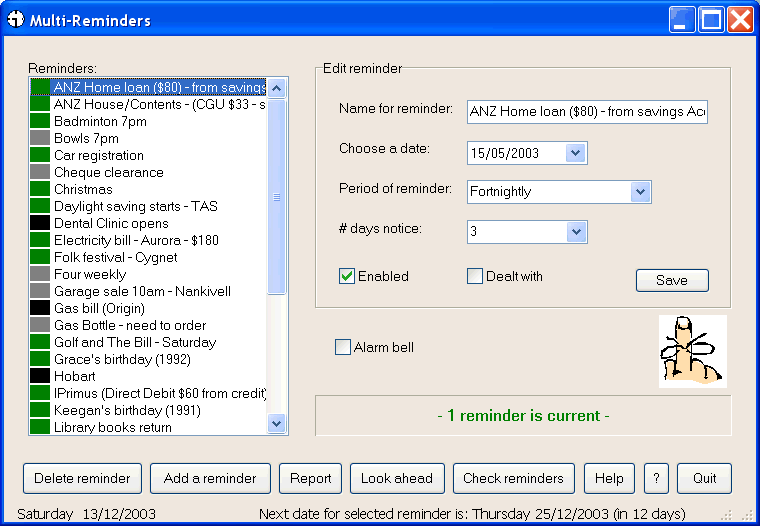Screen dimensions: 760x526
Task: Click the black status square beside Hobart
Action: point(40,376)
